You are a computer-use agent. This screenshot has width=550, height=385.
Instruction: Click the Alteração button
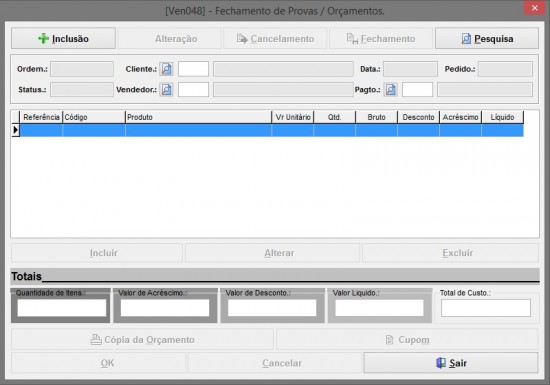[x=169, y=39]
